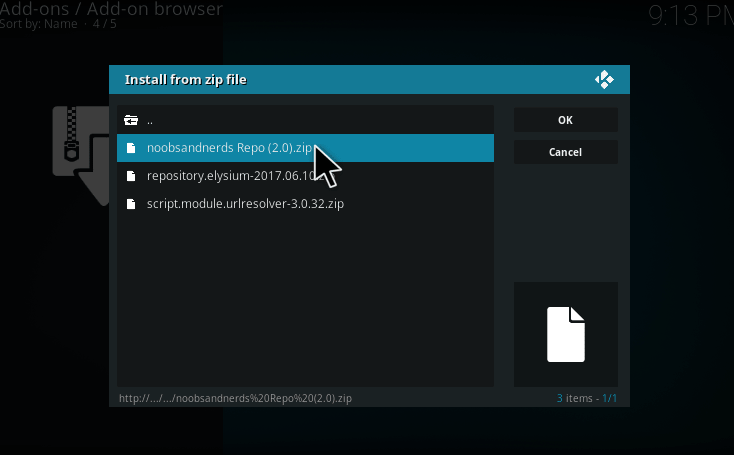Click the large file preview thumbnail
The image size is (734, 455).
(566, 334)
